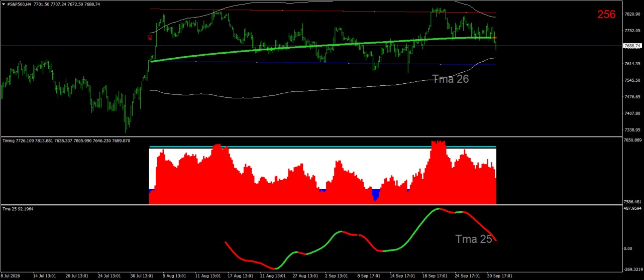Screen dimensions: 644x280
Task: Click the 27 Aug 13:01 time label
Action: pos(306,276)
